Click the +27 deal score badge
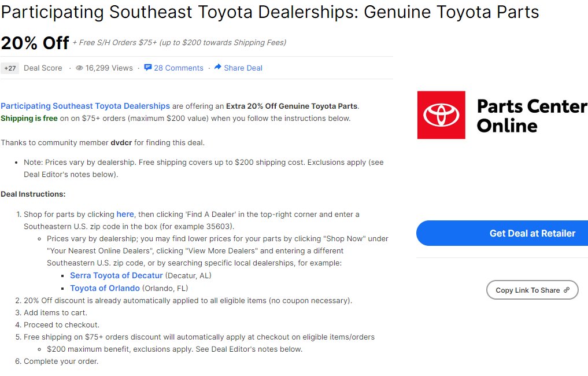This screenshot has height=376, width=588. (x=10, y=68)
